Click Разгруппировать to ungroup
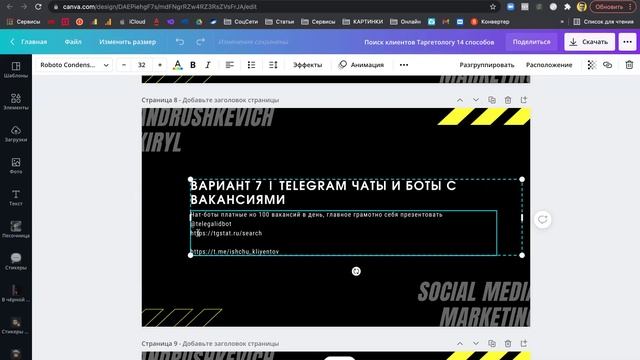This screenshot has width=640, height=360. [x=487, y=65]
